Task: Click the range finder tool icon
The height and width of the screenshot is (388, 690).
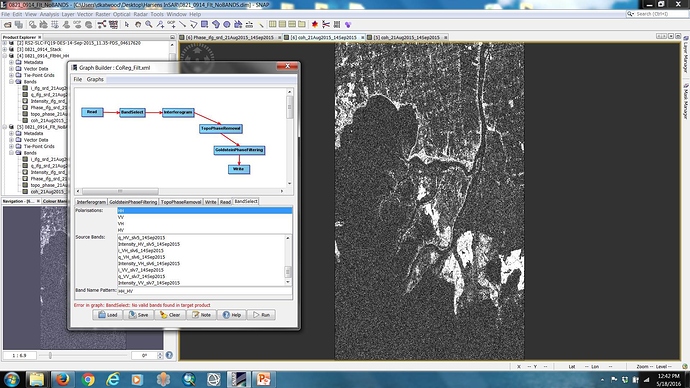Action: click(x=249, y=25)
